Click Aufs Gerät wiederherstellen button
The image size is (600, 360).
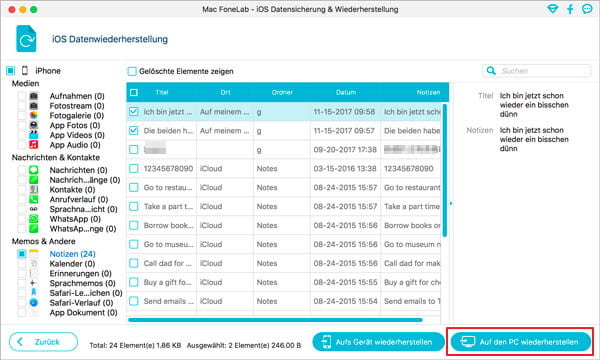pos(378,342)
